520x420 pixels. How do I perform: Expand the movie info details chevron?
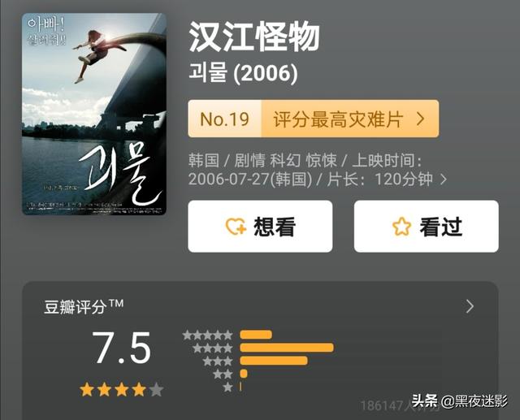(444, 180)
